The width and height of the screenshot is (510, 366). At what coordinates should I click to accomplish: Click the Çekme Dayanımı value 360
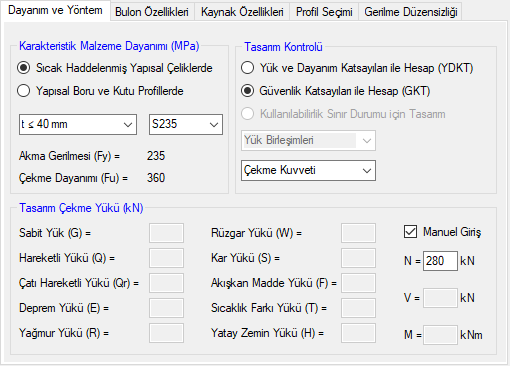click(x=156, y=178)
